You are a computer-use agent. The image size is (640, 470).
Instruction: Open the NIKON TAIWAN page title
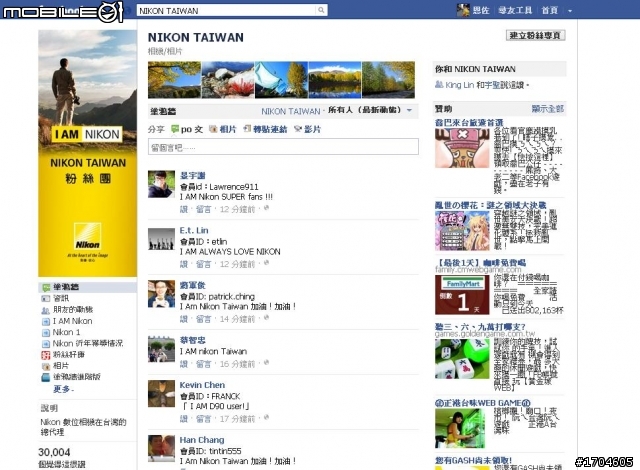pyautogui.click(x=196, y=38)
